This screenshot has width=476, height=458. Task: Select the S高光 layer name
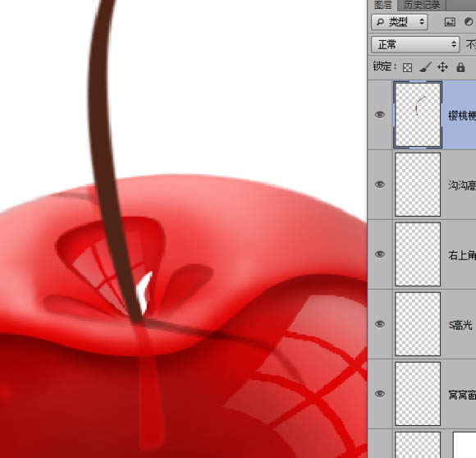click(x=460, y=325)
